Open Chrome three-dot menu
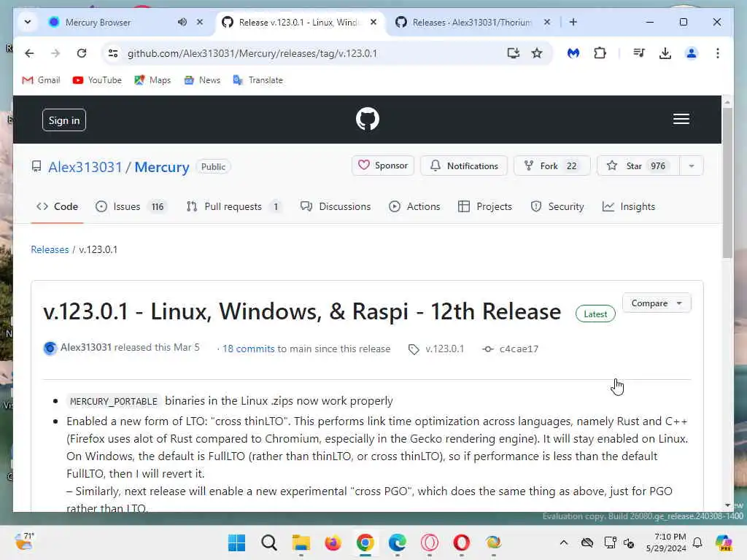The image size is (747, 560). [x=718, y=53]
